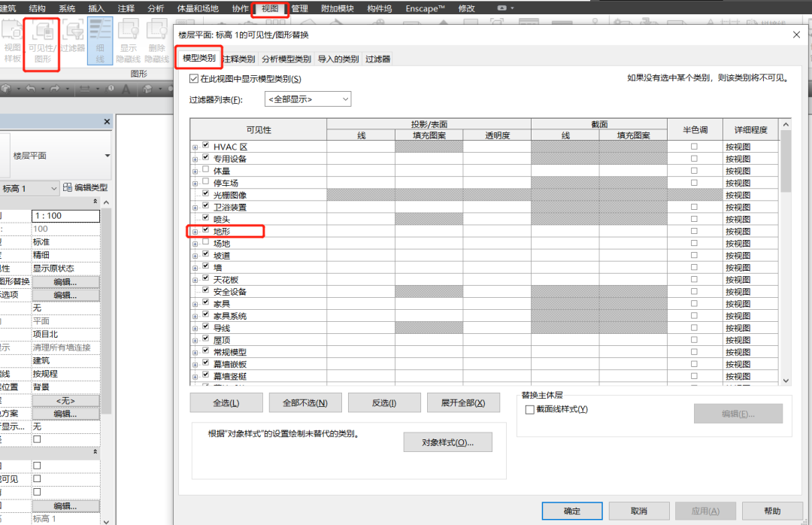Open the 视图 ribbon tab

[x=270, y=8]
